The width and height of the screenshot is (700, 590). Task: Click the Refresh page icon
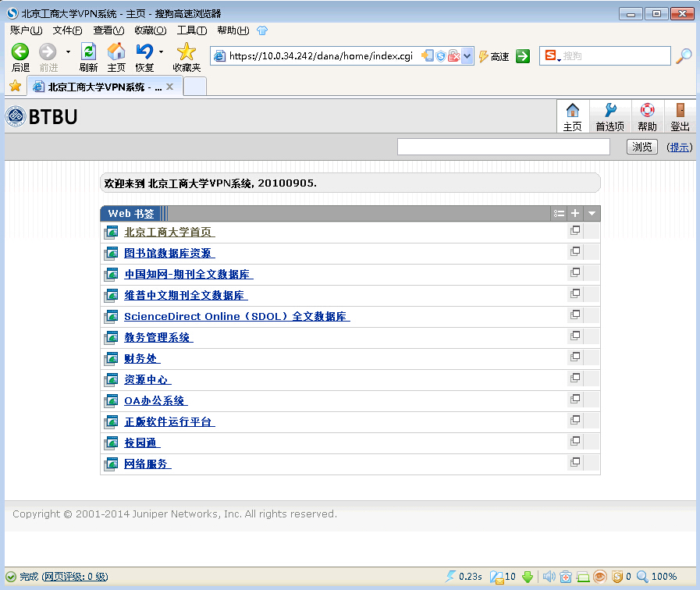(x=88, y=52)
